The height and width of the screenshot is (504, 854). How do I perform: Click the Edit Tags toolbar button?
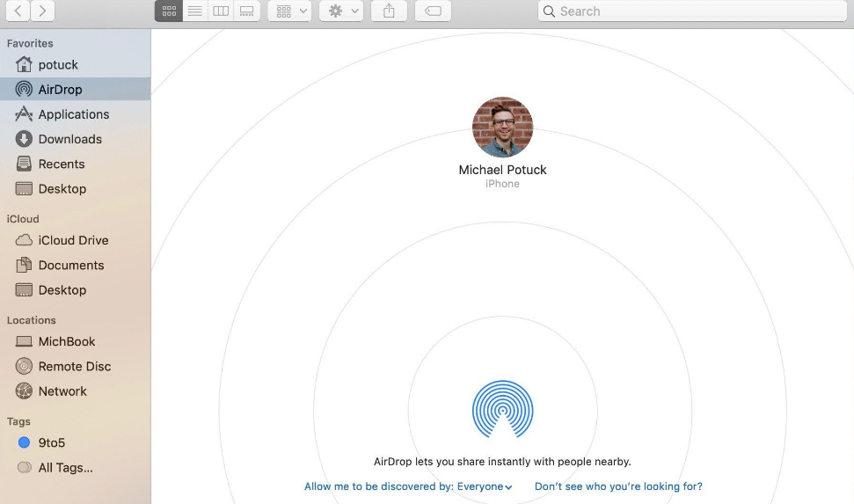coord(433,11)
